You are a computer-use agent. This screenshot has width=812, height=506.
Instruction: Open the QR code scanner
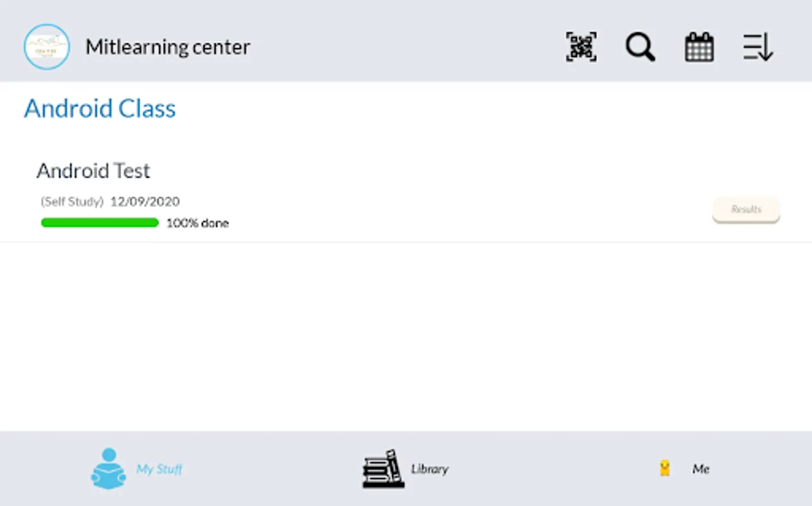click(581, 47)
